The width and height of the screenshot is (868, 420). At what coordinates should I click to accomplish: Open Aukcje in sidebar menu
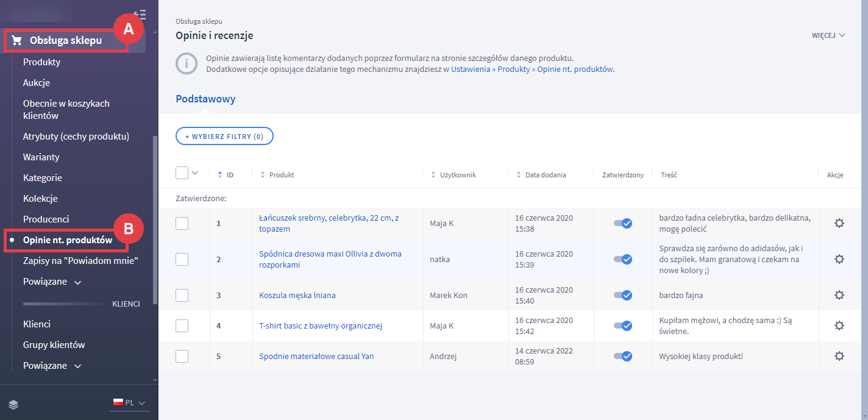tap(37, 83)
